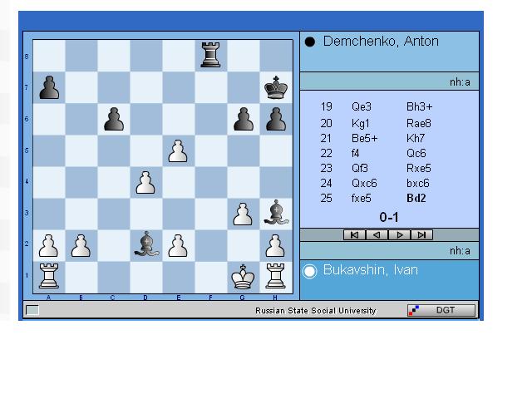
Task: Select the white king on g1
Action: (244, 277)
